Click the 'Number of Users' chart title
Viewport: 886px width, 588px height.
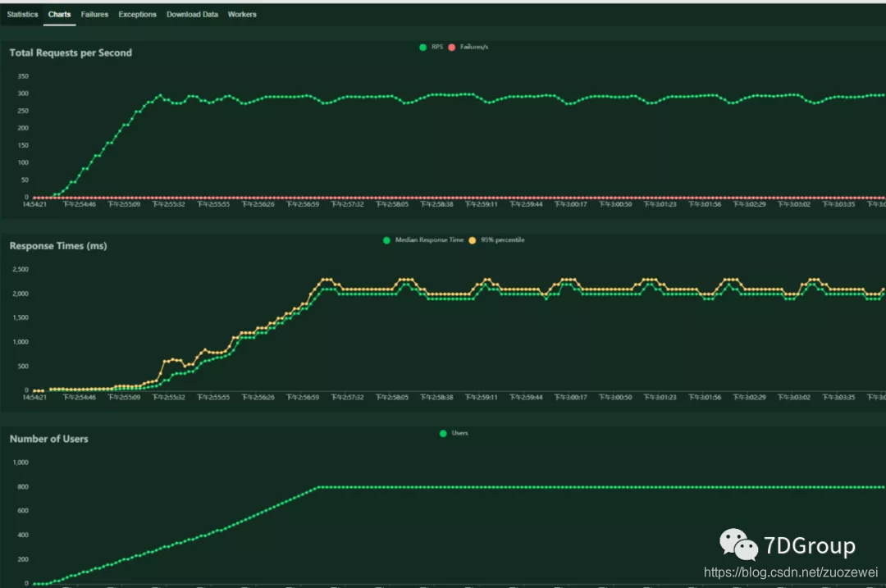point(48,439)
